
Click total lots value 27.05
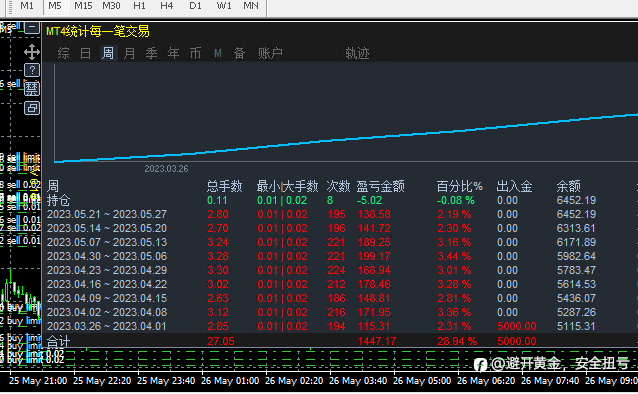pyautogui.click(x=221, y=341)
